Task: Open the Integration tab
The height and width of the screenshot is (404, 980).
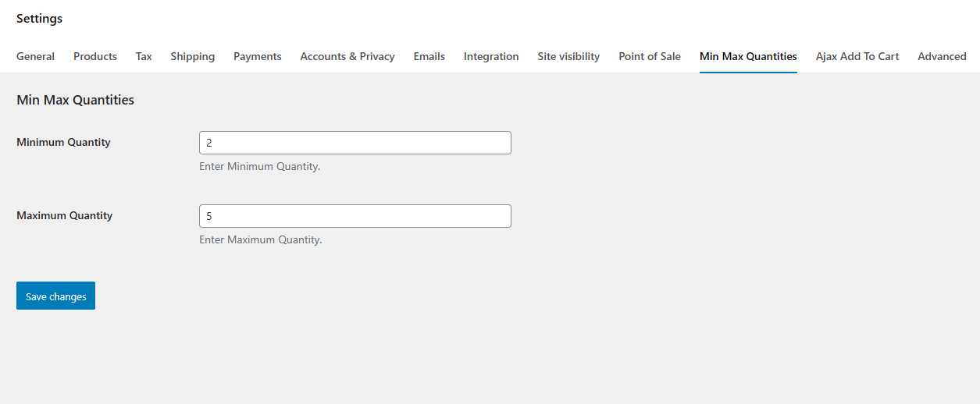Action: point(491,56)
